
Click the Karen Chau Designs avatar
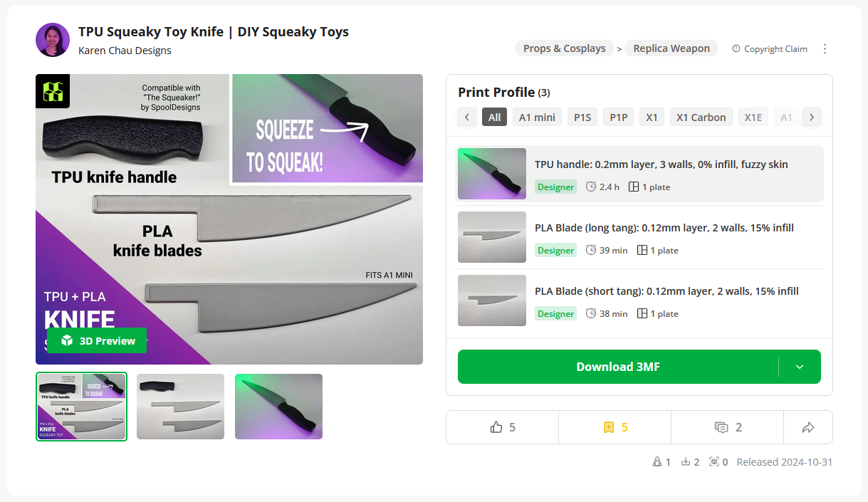[x=53, y=40]
